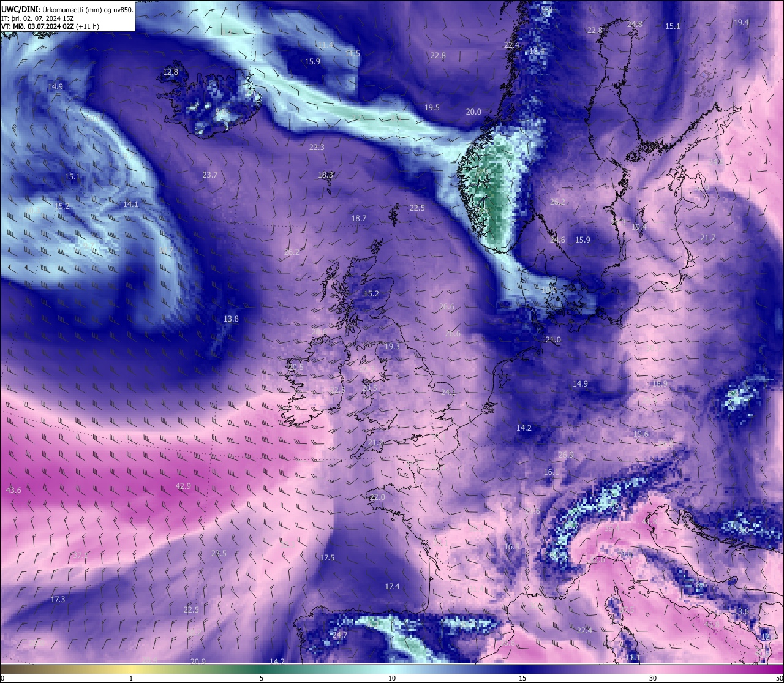
Task: Click the 17.5 value label
Action: pyautogui.click(x=327, y=558)
